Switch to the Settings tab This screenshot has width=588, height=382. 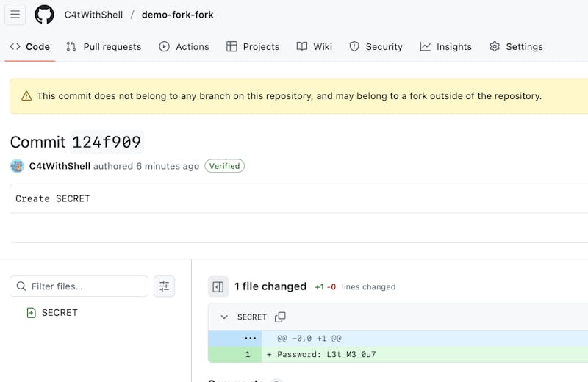(x=516, y=46)
